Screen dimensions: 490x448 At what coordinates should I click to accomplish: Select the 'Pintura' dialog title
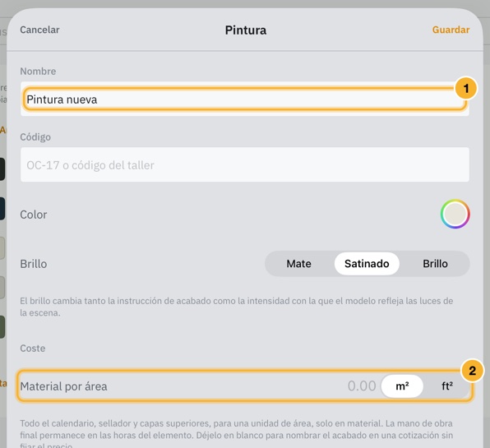click(246, 30)
